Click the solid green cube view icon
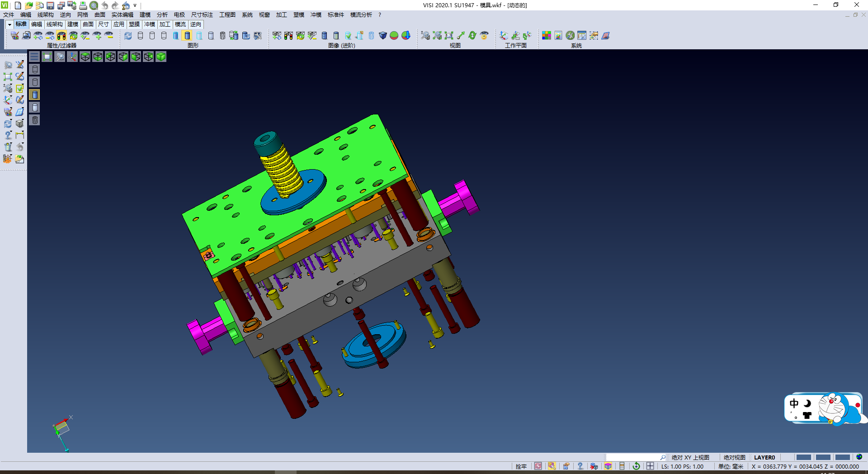The height and width of the screenshot is (474, 868). 161,57
